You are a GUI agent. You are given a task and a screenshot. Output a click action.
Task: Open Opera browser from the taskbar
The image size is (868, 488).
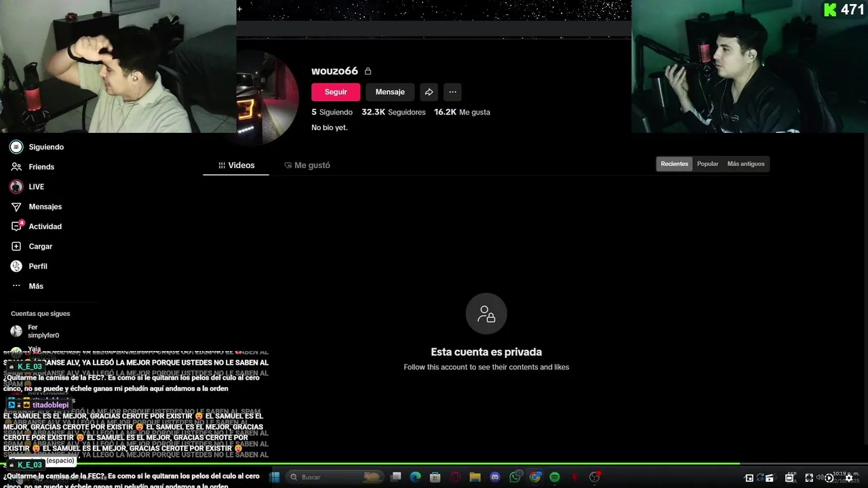point(456,477)
